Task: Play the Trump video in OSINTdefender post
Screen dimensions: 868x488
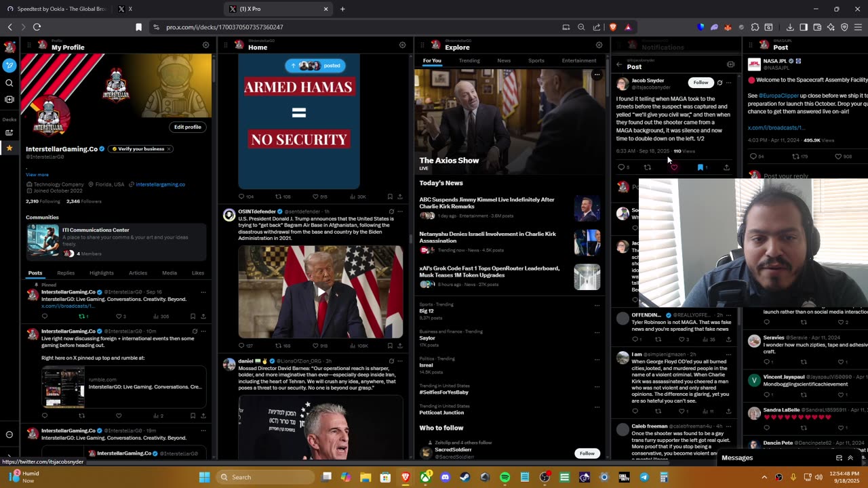Action: (321, 292)
